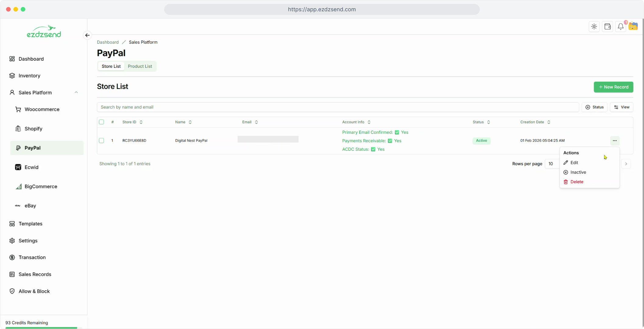
Task: Tick the select-all checkbox in table header
Action: 101,122
